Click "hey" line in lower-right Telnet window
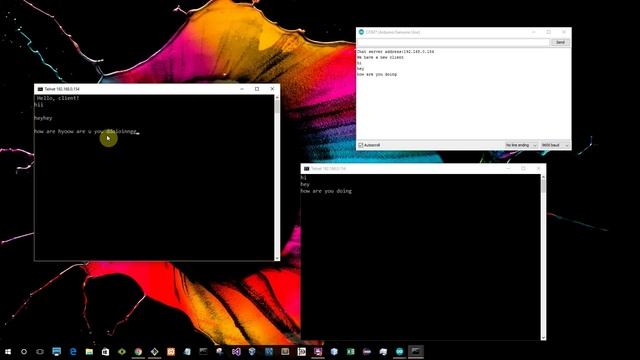The width and height of the screenshot is (640, 360). coord(305,184)
